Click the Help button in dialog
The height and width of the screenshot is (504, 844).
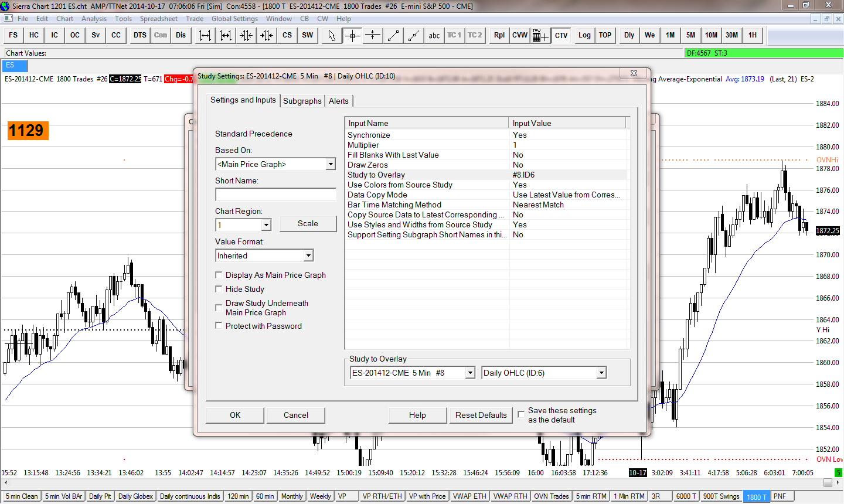(x=417, y=415)
